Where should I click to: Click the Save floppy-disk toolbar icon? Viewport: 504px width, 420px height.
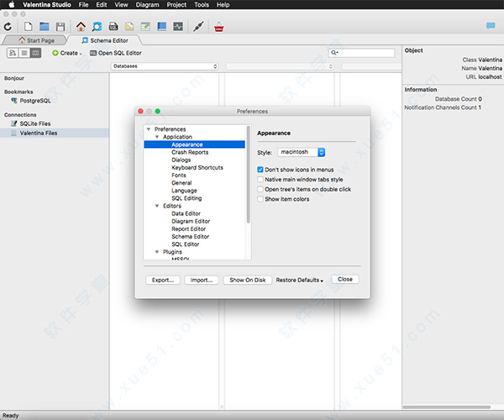[60, 27]
